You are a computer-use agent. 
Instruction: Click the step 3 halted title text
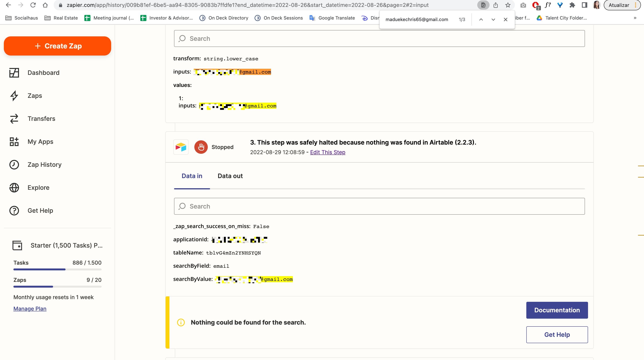click(363, 142)
